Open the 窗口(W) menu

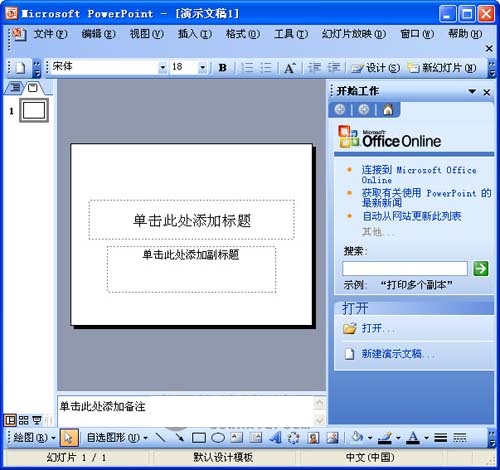coord(417,34)
